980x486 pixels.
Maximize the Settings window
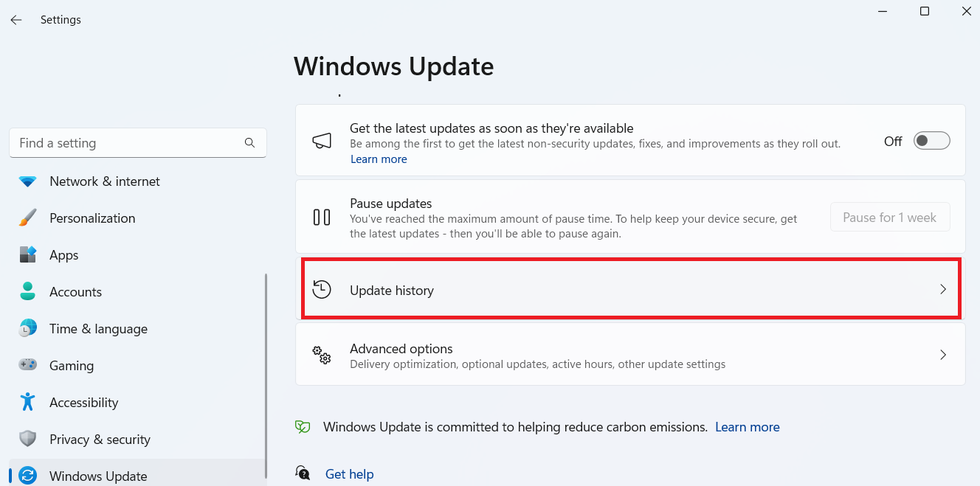(x=925, y=11)
